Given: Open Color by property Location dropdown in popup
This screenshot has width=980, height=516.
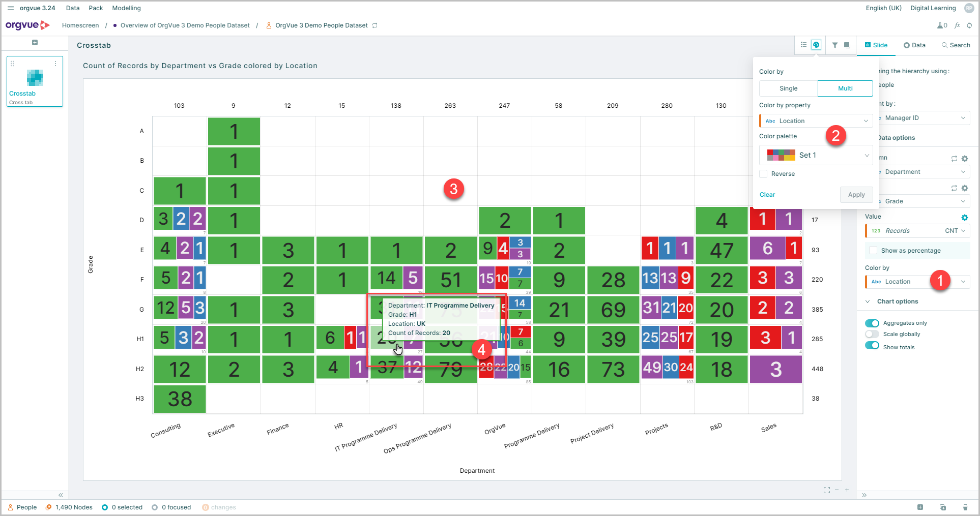Looking at the screenshot, I should tap(816, 121).
